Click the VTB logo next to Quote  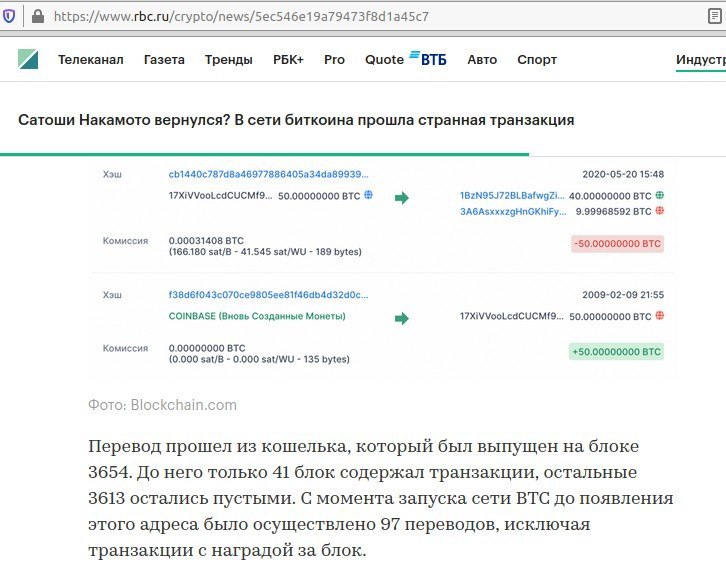pyautogui.click(x=428, y=58)
